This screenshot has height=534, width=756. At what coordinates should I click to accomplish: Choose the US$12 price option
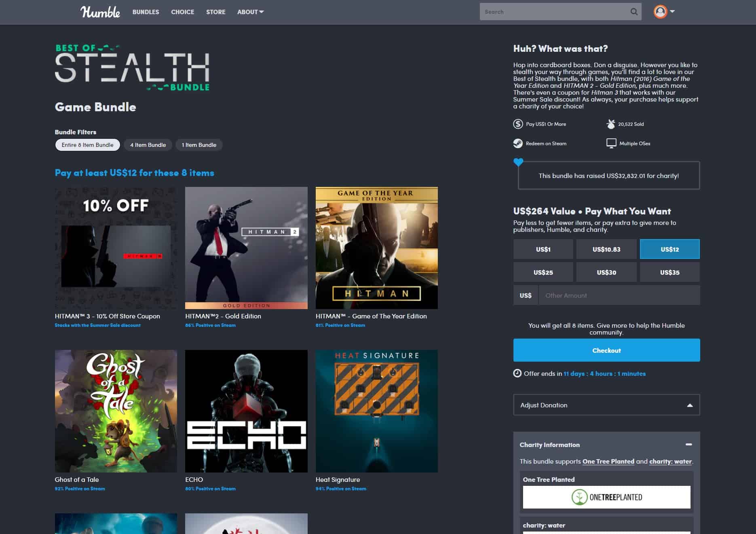point(669,249)
